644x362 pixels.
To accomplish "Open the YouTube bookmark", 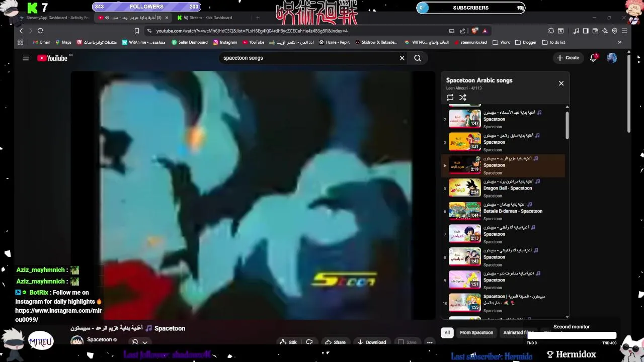I will point(253,42).
